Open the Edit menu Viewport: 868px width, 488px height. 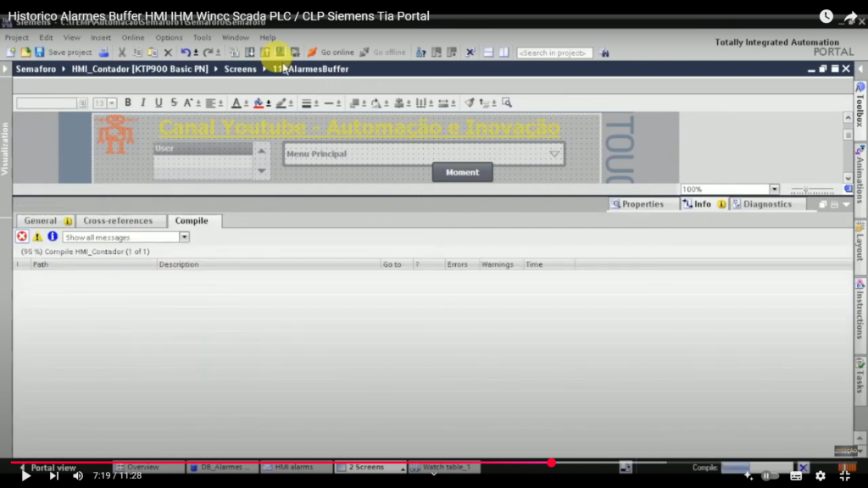(46, 37)
